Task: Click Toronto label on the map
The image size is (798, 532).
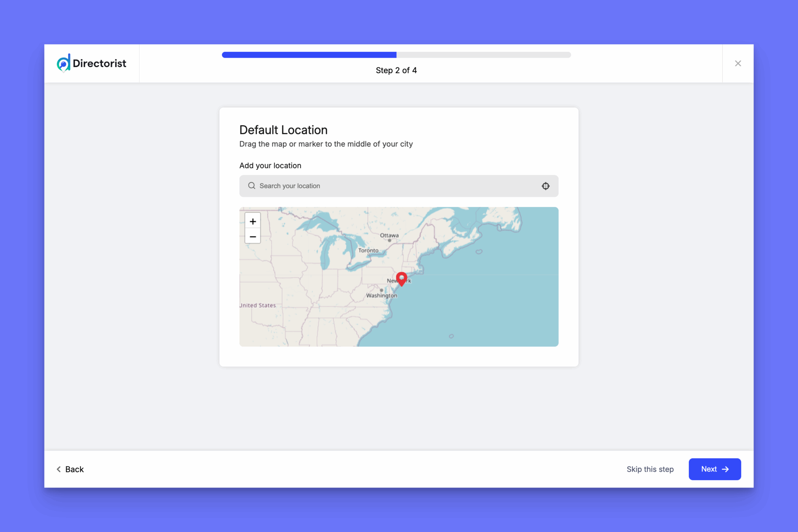Action: click(x=368, y=251)
